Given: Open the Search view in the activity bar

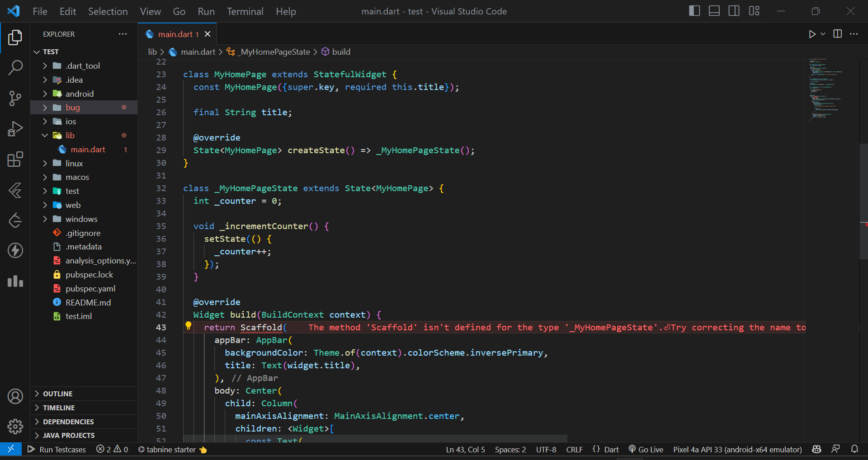Looking at the screenshot, I should [x=15, y=68].
